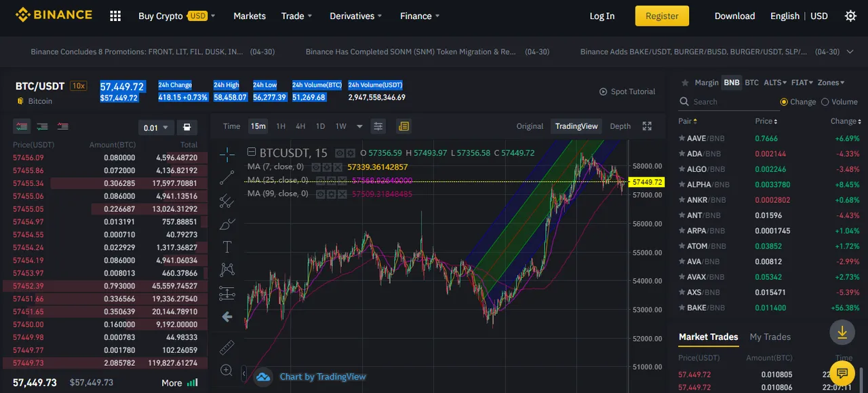Select the XABCD pattern tool
The width and height of the screenshot is (868, 393).
(x=227, y=270)
